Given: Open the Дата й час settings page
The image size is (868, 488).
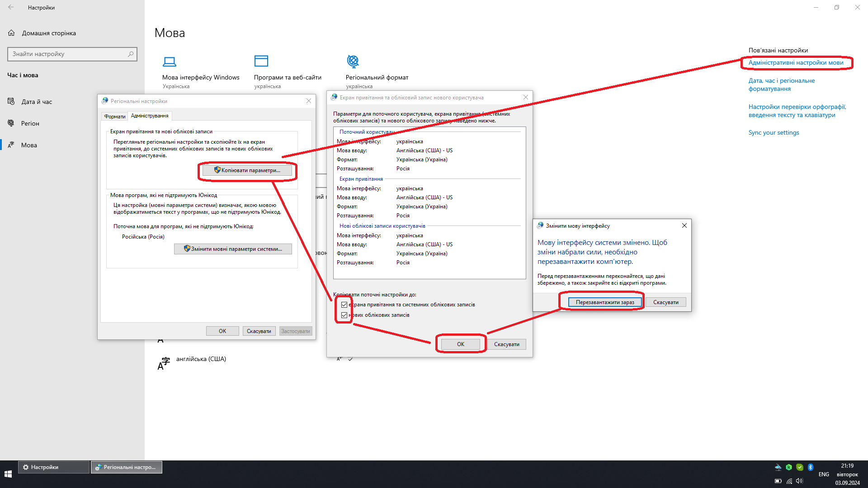Looking at the screenshot, I should (37, 102).
